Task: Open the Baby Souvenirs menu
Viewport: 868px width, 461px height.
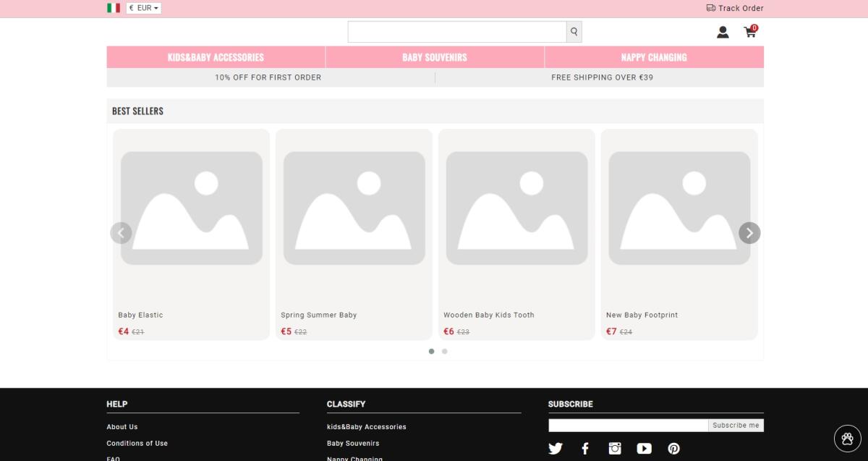Action: coord(435,57)
